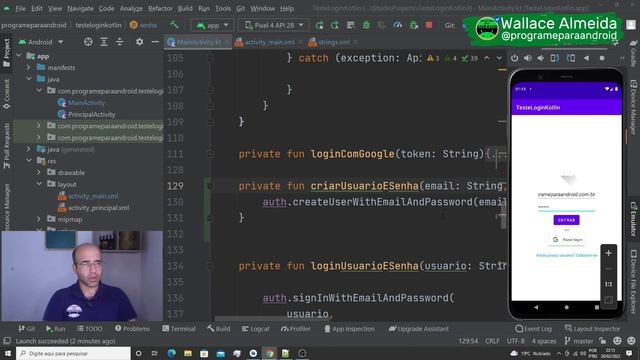The height and width of the screenshot is (360, 640).
Task: Open the Refactor menu
Action: point(160,8)
